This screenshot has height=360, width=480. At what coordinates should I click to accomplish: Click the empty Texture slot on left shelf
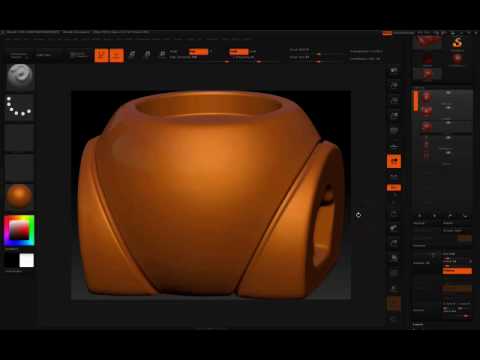[19, 168]
